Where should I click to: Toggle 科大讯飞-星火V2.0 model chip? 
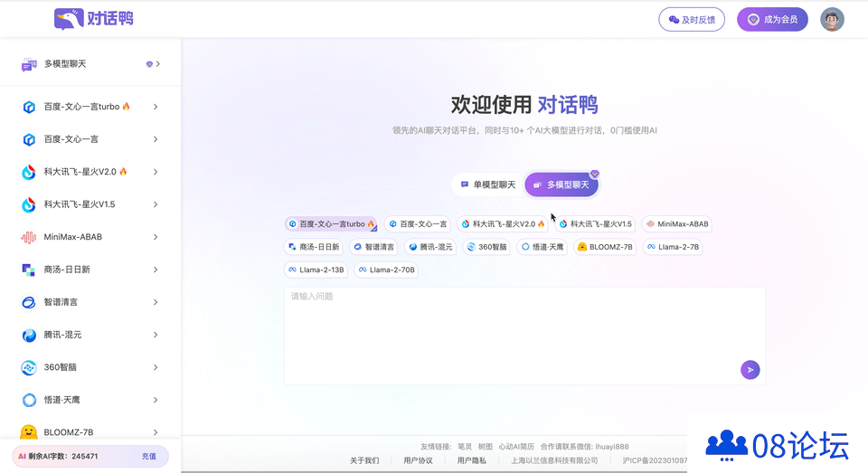[x=503, y=223]
